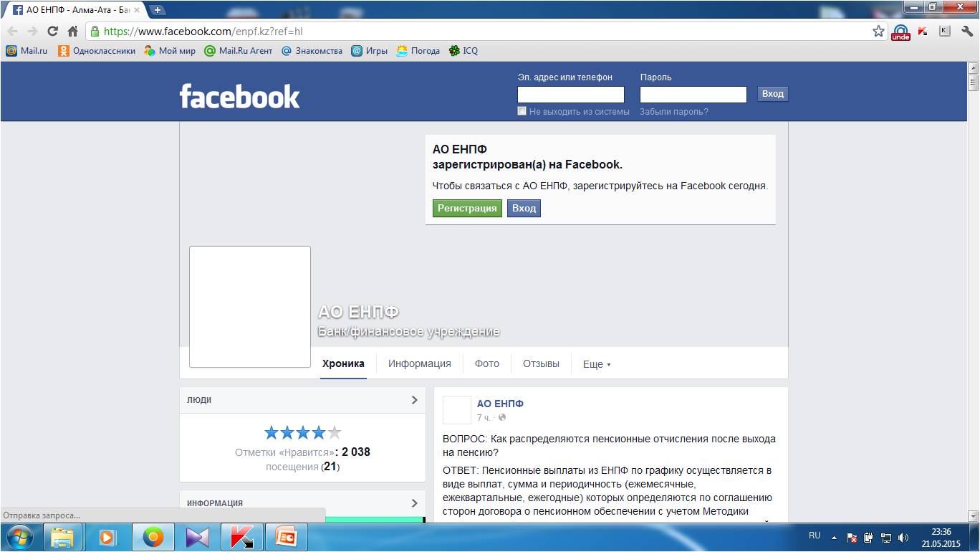Open the Kaspersky taskbar icon
The image size is (980, 552).
(x=241, y=537)
